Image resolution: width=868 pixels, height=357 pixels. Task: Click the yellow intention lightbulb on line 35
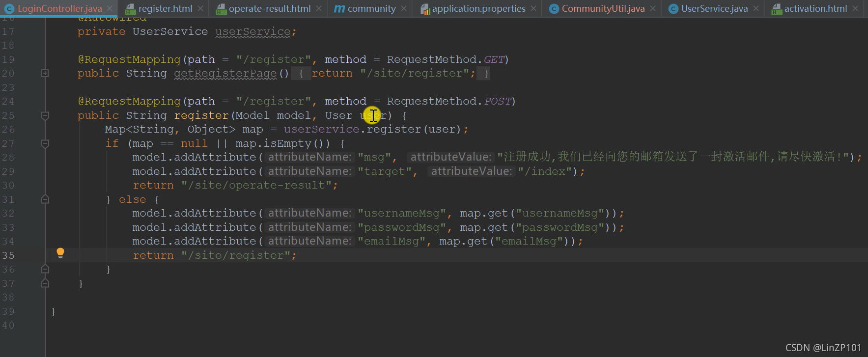[x=60, y=253]
